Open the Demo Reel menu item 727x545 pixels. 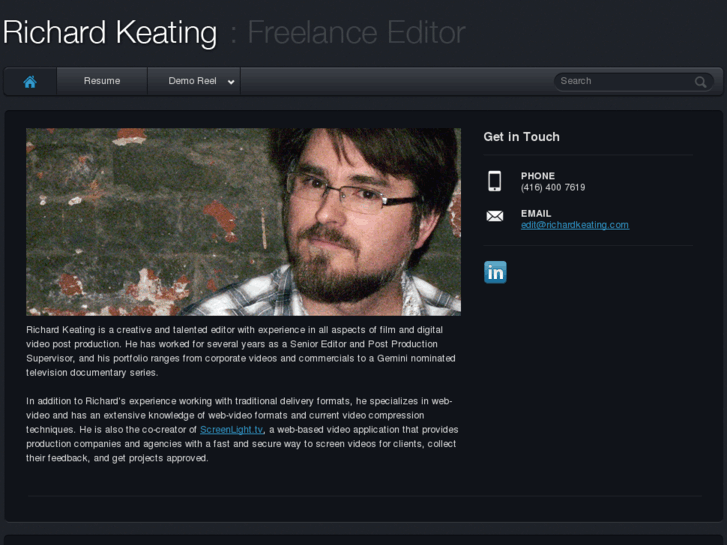tap(194, 81)
